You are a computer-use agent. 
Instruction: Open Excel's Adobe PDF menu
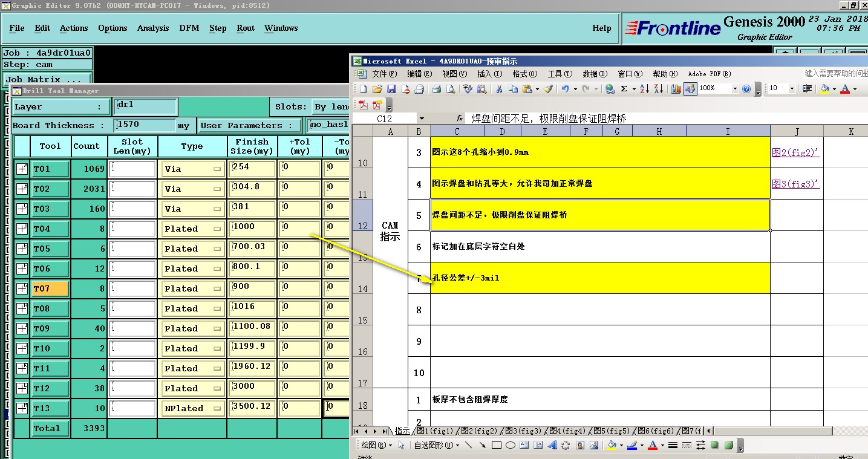pos(710,74)
